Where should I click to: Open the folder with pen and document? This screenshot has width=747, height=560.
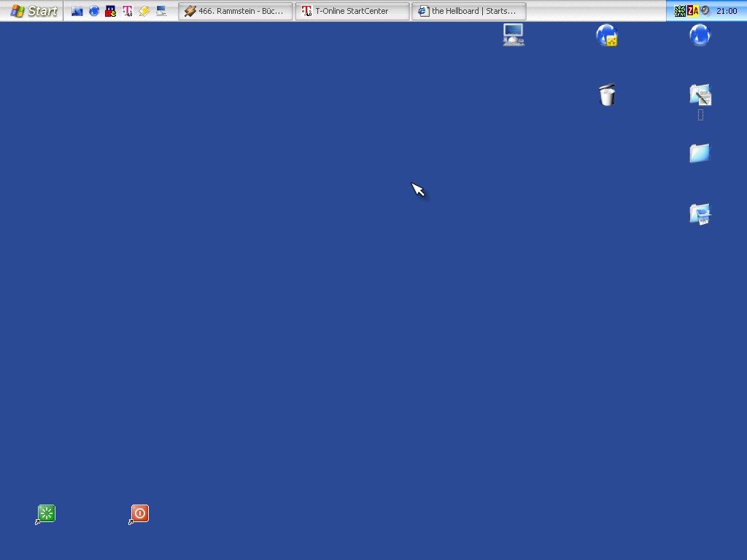(x=700, y=95)
